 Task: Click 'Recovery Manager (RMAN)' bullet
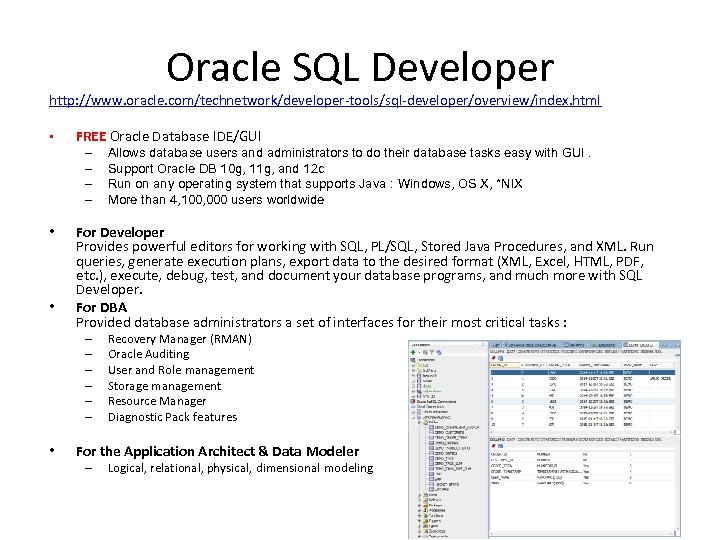180,339
